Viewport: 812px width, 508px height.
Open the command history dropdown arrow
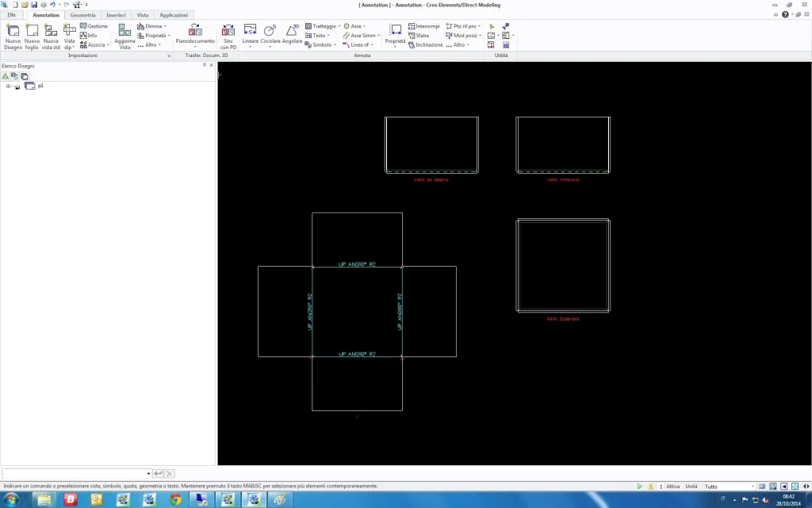click(148, 473)
